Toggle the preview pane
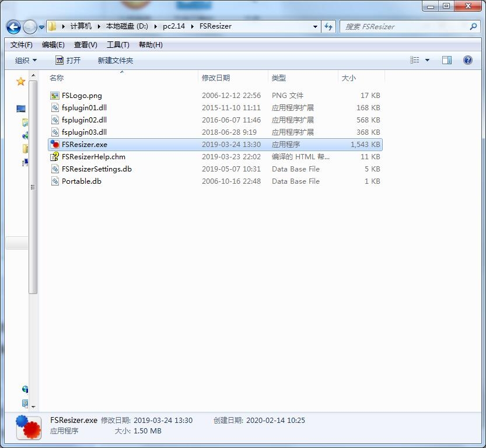Screen dimensions: 486x448 pyautogui.click(x=447, y=60)
